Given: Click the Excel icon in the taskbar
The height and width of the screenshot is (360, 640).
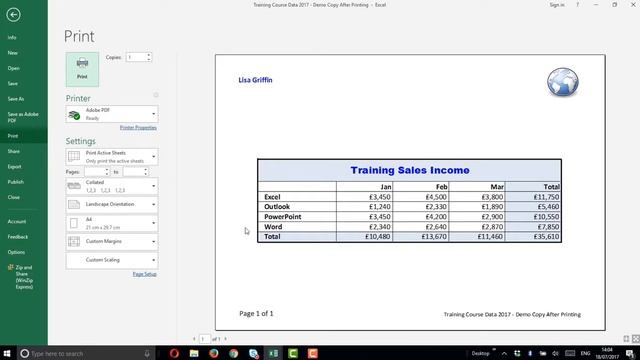Looking at the screenshot, I should tap(273, 353).
